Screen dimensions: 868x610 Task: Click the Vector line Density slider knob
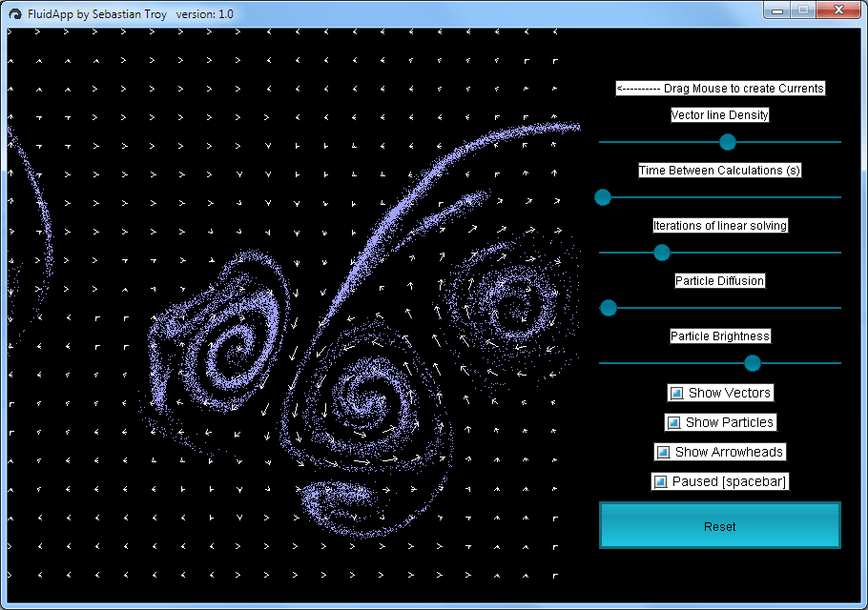(x=728, y=142)
